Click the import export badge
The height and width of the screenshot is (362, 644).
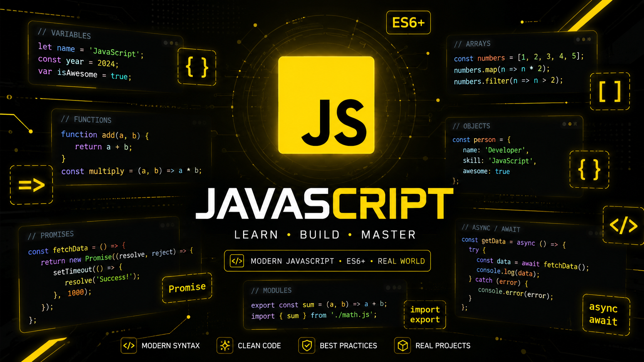tap(425, 315)
